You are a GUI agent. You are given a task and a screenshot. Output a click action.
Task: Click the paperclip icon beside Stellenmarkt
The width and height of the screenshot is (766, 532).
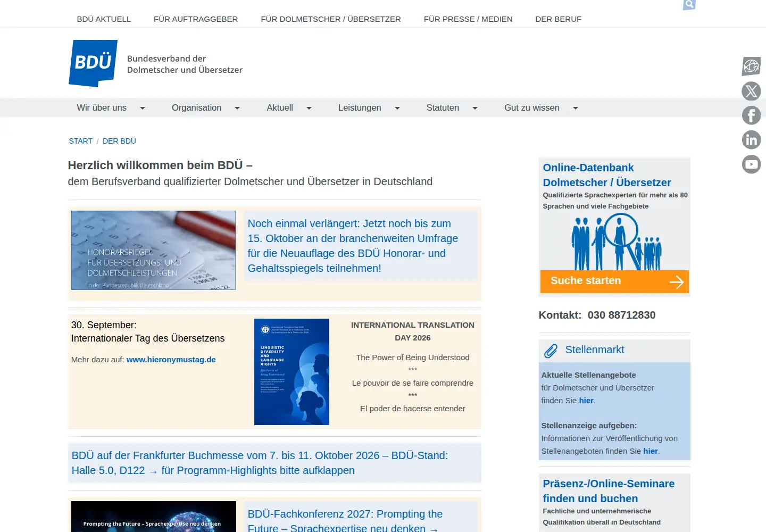point(551,351)
